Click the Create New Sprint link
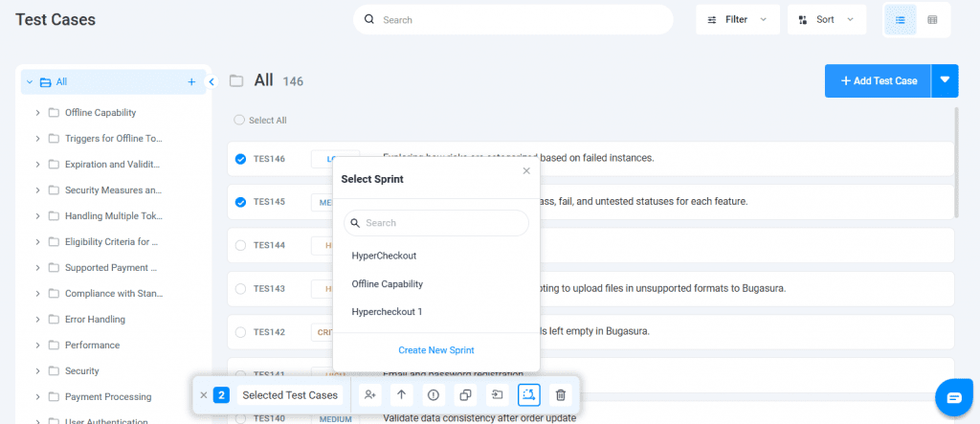 tap(436, 350)
